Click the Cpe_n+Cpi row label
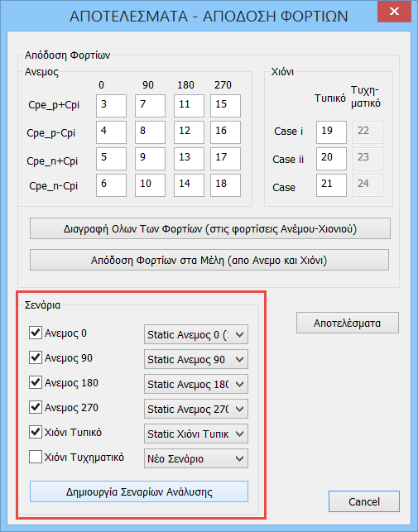418x532 pixels. [52, 161]
